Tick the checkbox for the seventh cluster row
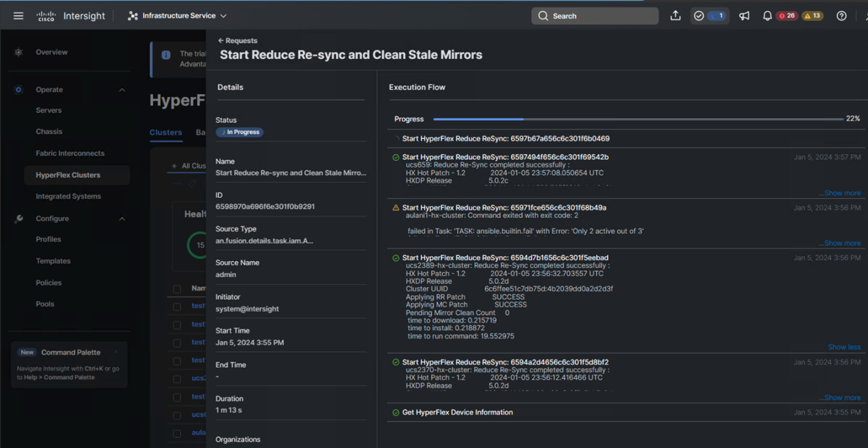The image size is (868, 448). (177, 415)
